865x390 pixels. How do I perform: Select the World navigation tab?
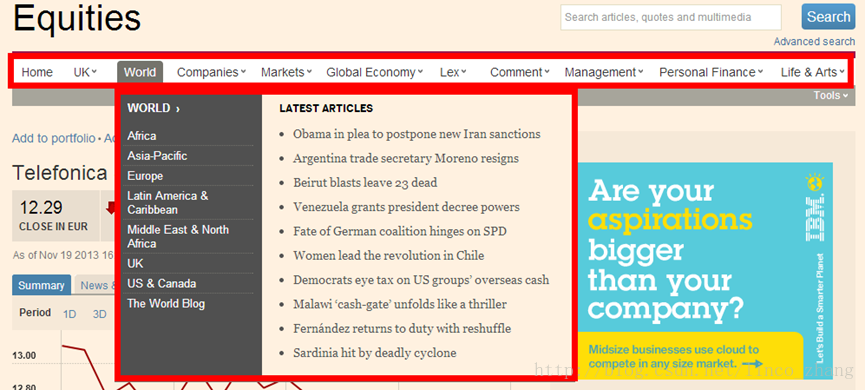click(x=140, y=72)
